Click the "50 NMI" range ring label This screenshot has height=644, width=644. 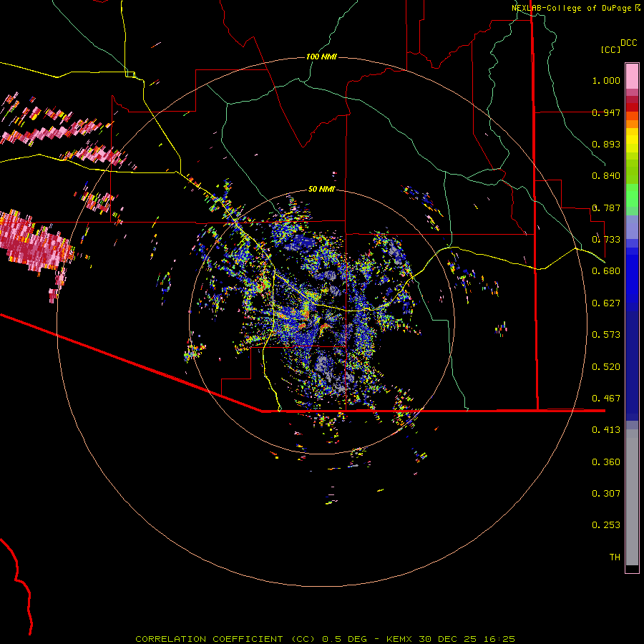coord(321,189)
